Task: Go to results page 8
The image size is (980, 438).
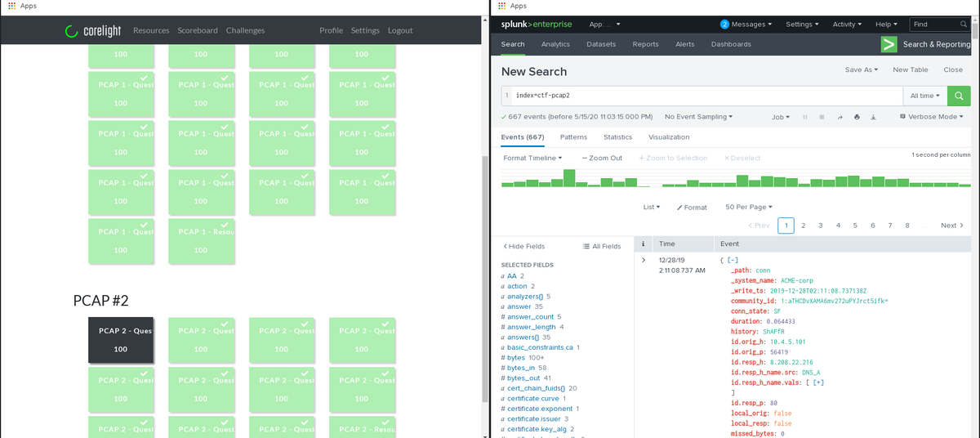Action: [x=907, y=226]
